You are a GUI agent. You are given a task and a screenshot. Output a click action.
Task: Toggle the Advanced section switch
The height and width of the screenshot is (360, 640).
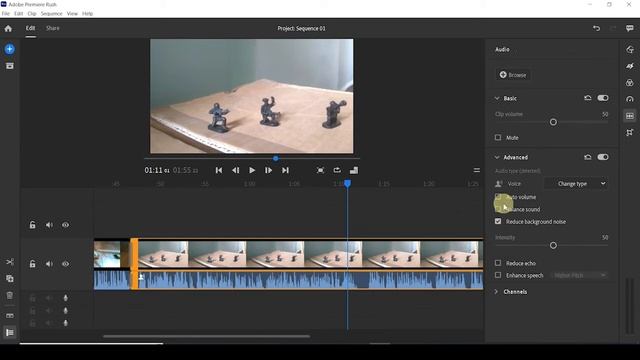coord(603,157)
